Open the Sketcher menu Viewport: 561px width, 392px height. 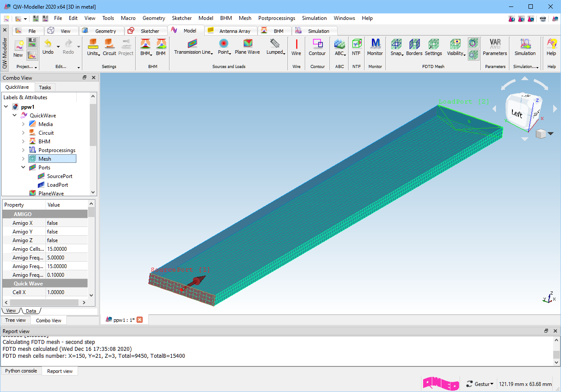coord(182,18)
